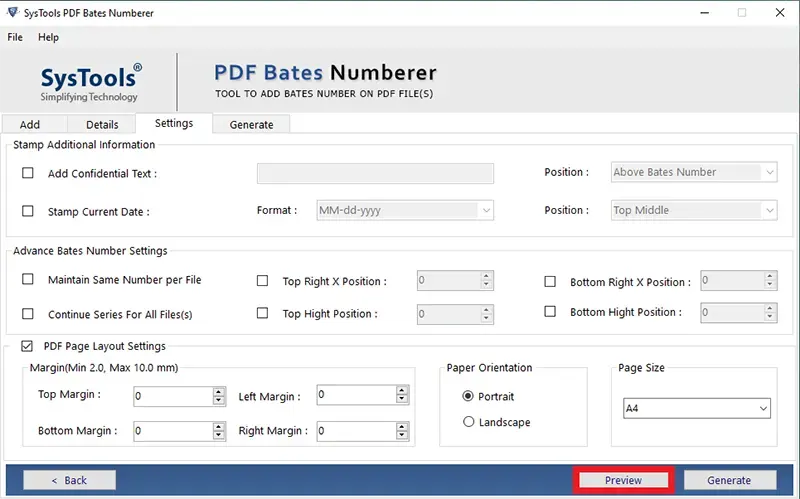Minimize the Bates Numberer window
The image size is (800, 499).
click(x=705, y=13)
